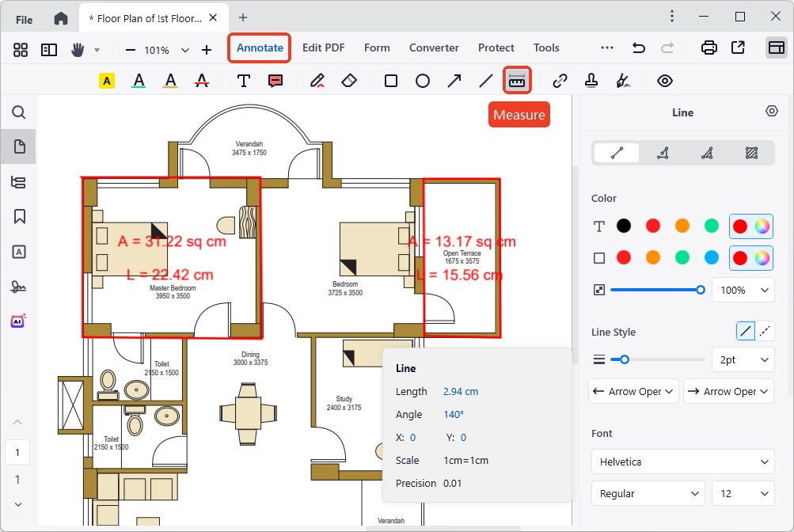Open the Bookmarks sidebar panel
The image size is (794, 532).
19,216
